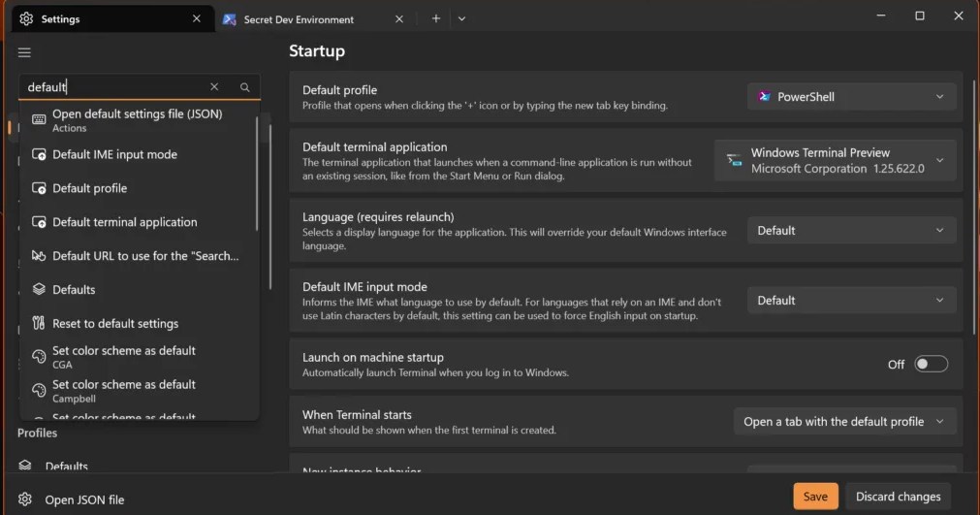
Task: Open the new tab dropdown chevron
Action: coord(461,18)
